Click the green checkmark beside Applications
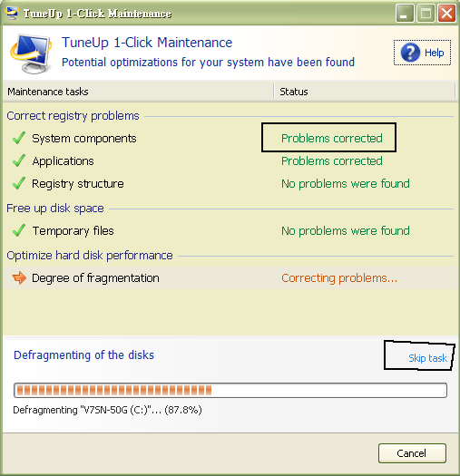Screen dimensions: 460x476 click(x=19, y=160)
